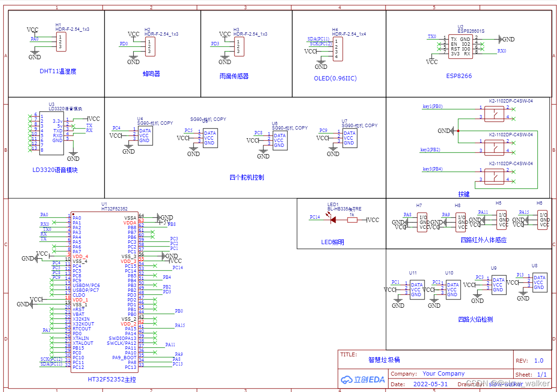Screen dimensions: 557x392
Task: Click the 1k resistor symbol near LED1
Action: [x=351, y=220]
